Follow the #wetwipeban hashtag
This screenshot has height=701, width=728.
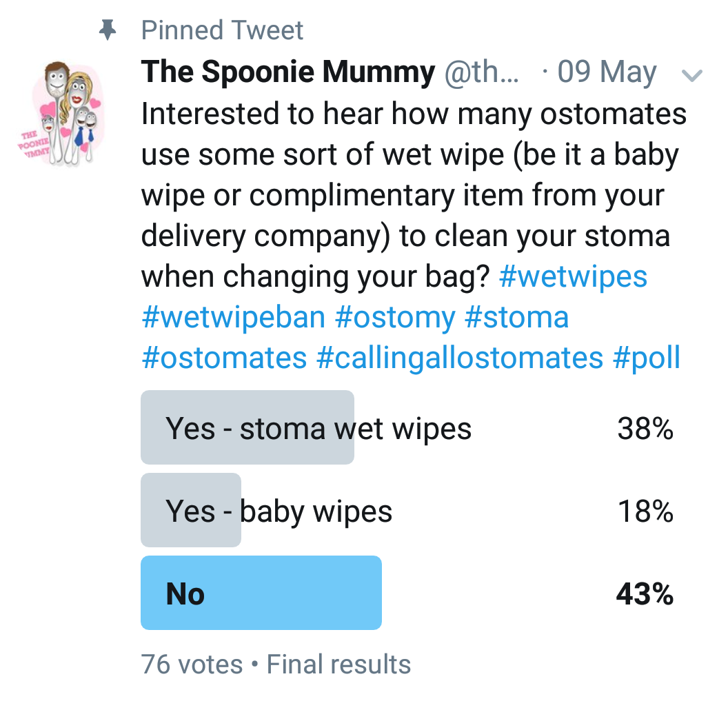[x=233, y=318]
